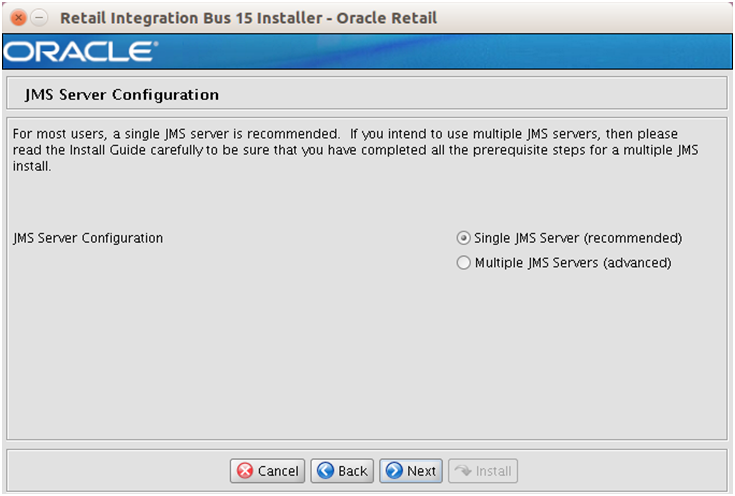Click the Cancel button

coord(268,471)
